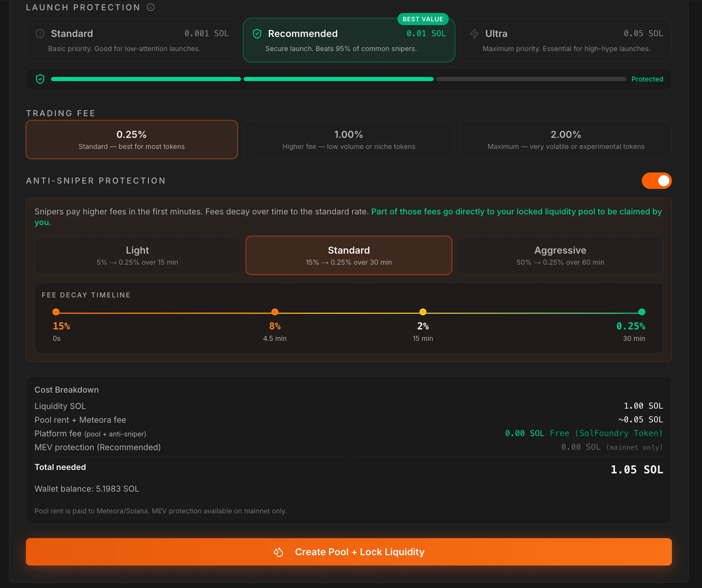Click the shield icon on Standard protection
Image resolution: width=702 pixels, height=588 pixels.
click(40, 34)
